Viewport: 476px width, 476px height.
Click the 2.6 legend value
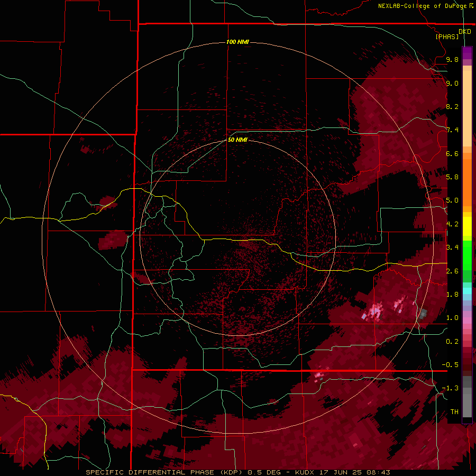coord(452,271)
